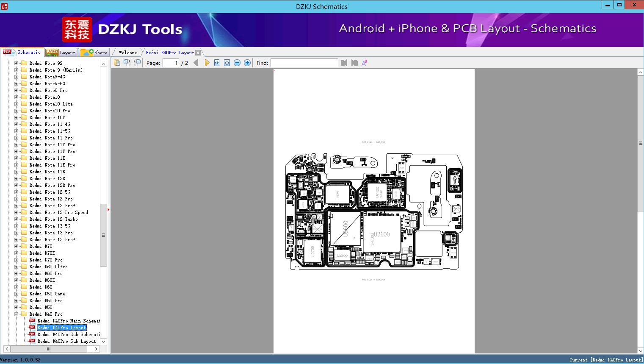Open Redmi K40Pro Sub Layout file

click(x=66, y=341)
